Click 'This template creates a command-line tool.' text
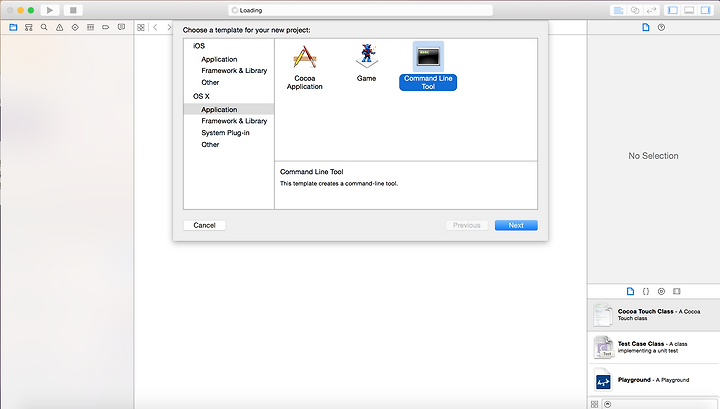 coord(339,184)
